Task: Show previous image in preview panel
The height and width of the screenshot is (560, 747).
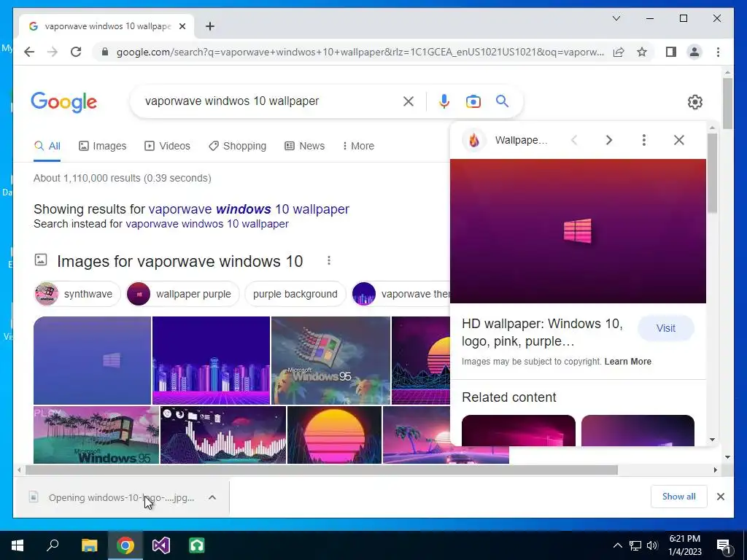Action: click(574, 140)
